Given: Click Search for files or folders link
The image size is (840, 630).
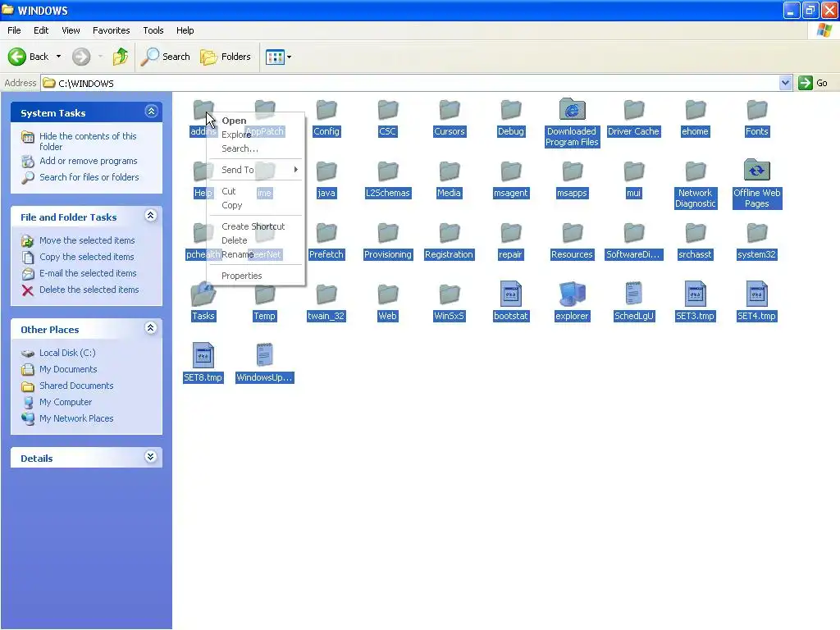Looking at the screenshot, I should 89,177.
